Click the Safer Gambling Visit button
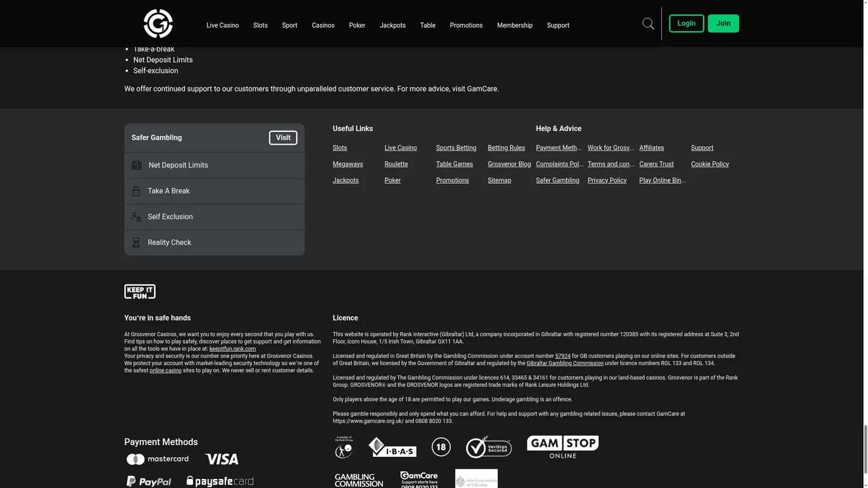 [283, 138]
